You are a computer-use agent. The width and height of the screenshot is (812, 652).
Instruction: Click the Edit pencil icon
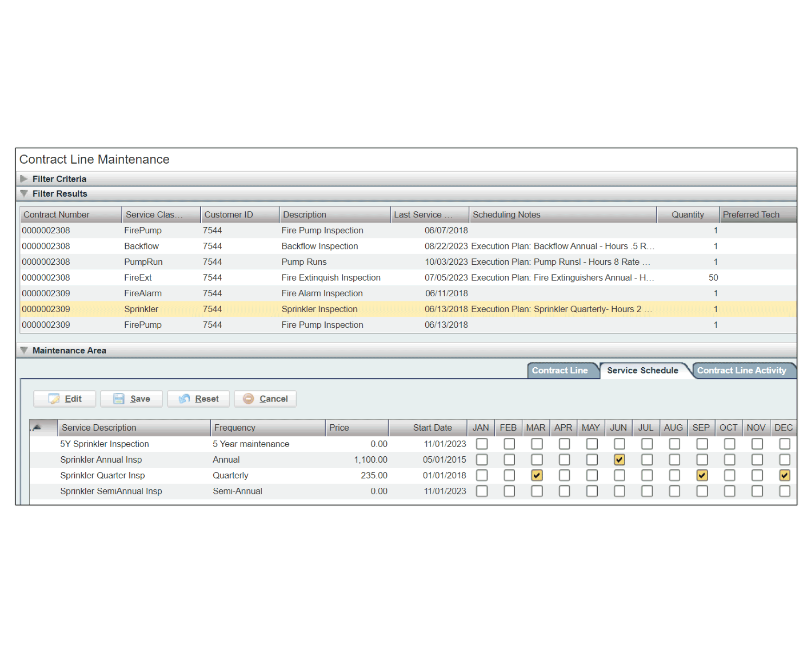54,399
